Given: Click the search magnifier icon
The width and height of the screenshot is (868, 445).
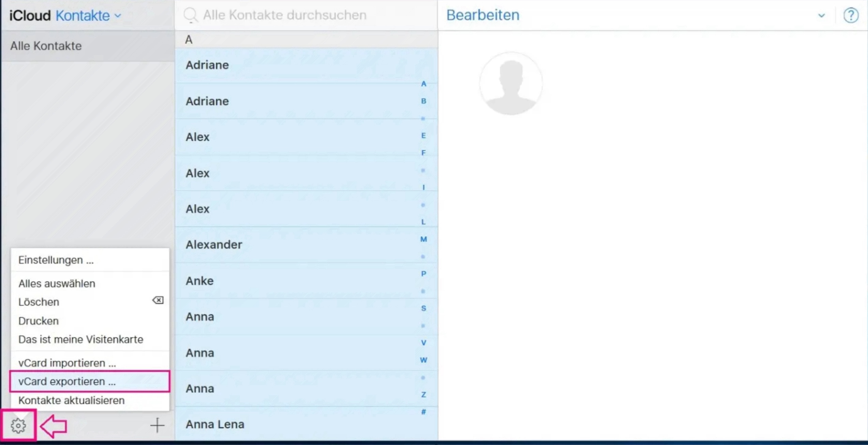Looking at the screenshot, I should (x=190, y=15).
